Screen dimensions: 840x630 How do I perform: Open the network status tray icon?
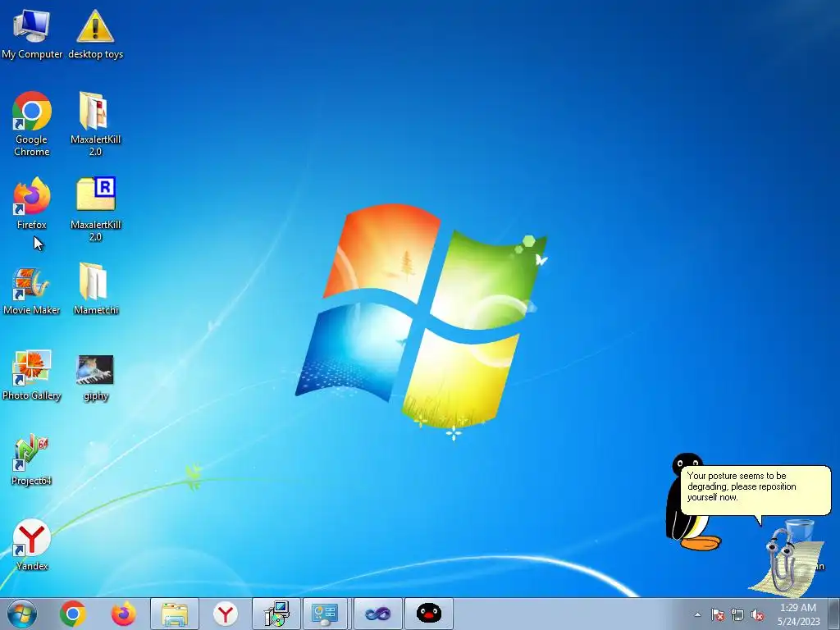tap(737, 614)
